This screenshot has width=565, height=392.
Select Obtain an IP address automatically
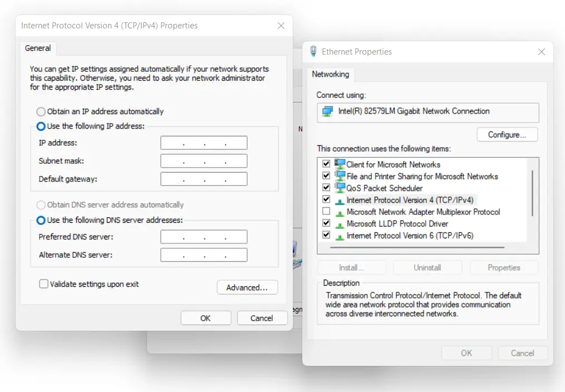click(41, 112)
